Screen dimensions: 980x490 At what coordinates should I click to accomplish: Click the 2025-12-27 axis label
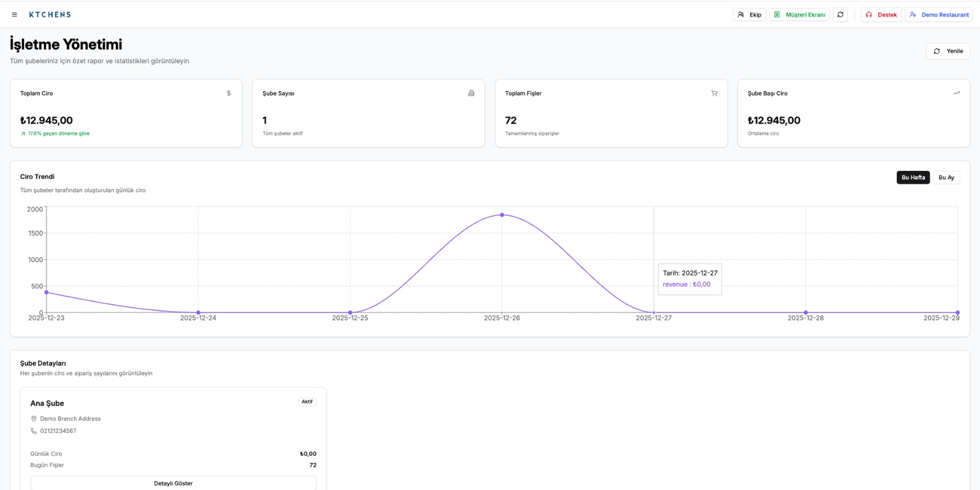pyautogui.click(x=654, y=318)
